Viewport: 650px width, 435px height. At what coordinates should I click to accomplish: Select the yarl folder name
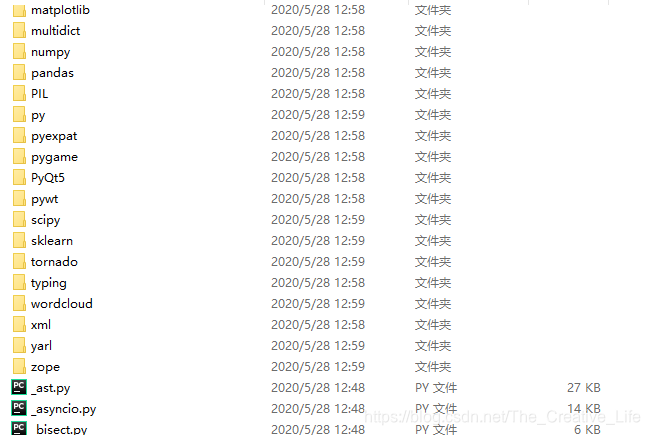point(41,346)
